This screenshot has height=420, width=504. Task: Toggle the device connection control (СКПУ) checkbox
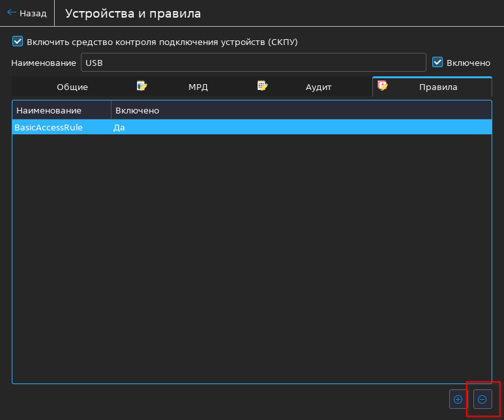18,42
